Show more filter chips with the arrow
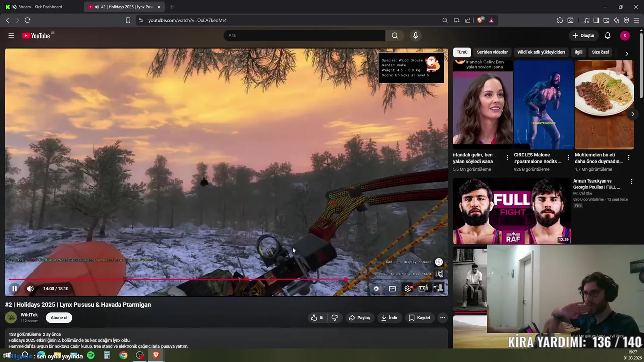The height and width of the screenshot is (362, 644). click(626, 53)
